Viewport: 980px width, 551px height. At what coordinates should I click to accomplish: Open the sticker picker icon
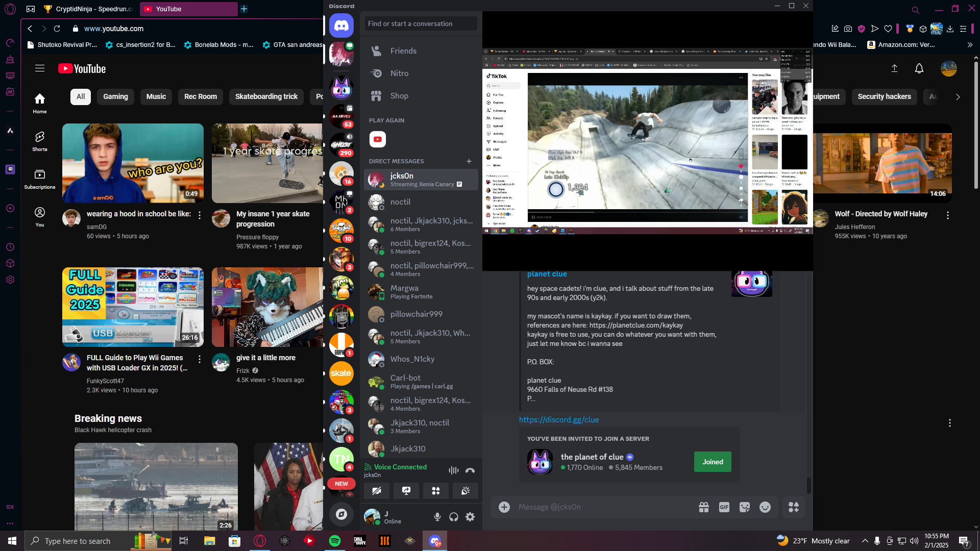click(744, 507)
